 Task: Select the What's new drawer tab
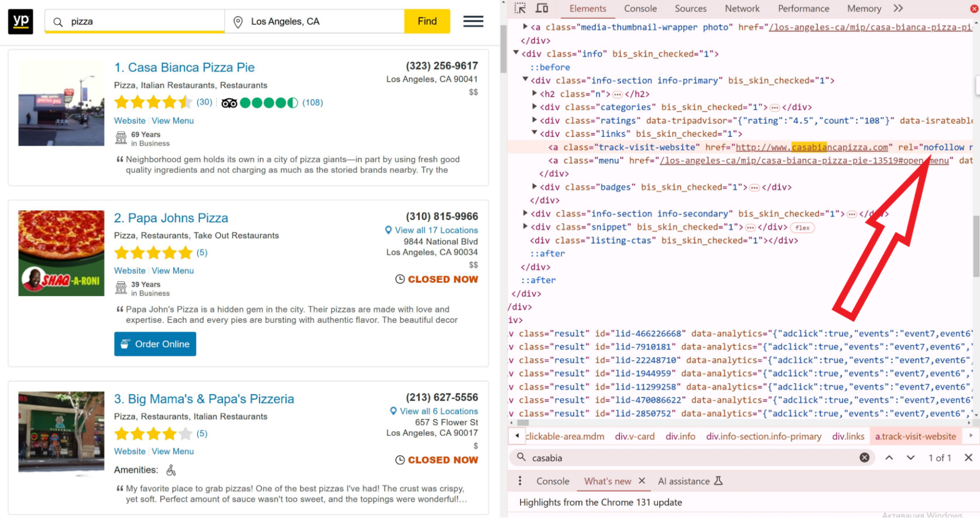tap(607, 481)
